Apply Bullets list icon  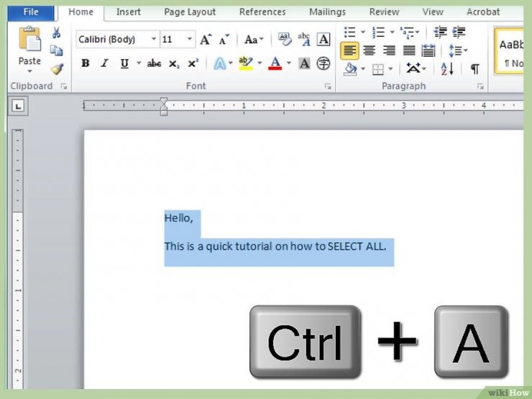[x=350, y=32]
